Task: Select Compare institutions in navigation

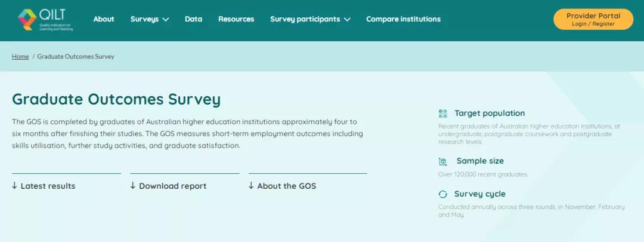Action: point(403,19)
